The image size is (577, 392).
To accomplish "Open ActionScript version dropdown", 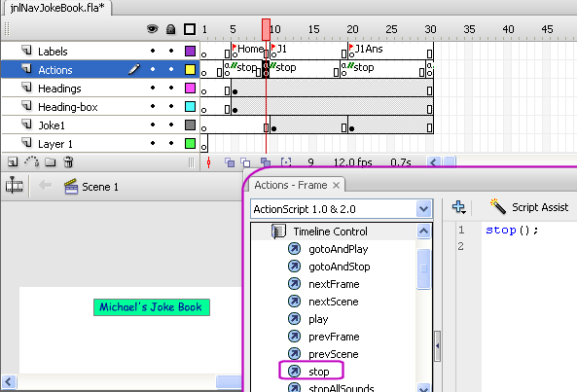I will (x=423, y=209).
